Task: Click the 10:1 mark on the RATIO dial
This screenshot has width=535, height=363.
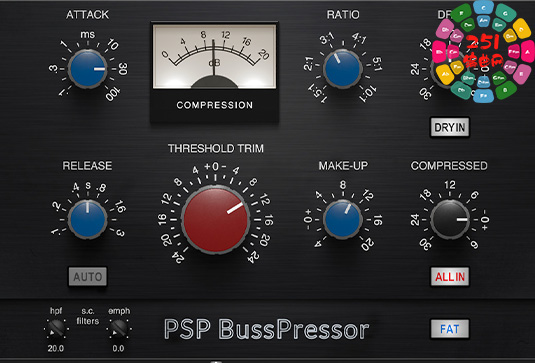Action: [x=368, y=94]
